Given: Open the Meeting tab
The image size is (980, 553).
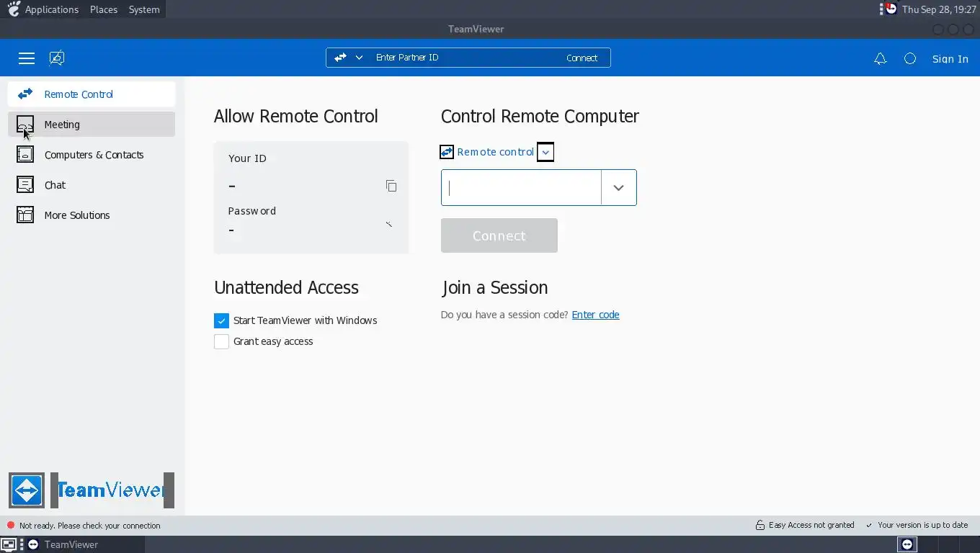Looking at the screenshot, I should point(92,125).
